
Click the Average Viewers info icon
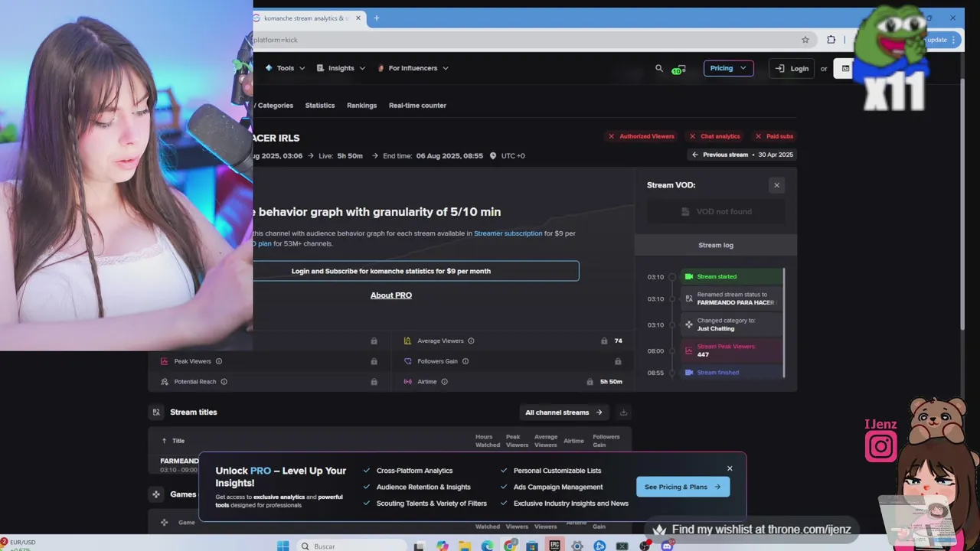click(471, 341)
